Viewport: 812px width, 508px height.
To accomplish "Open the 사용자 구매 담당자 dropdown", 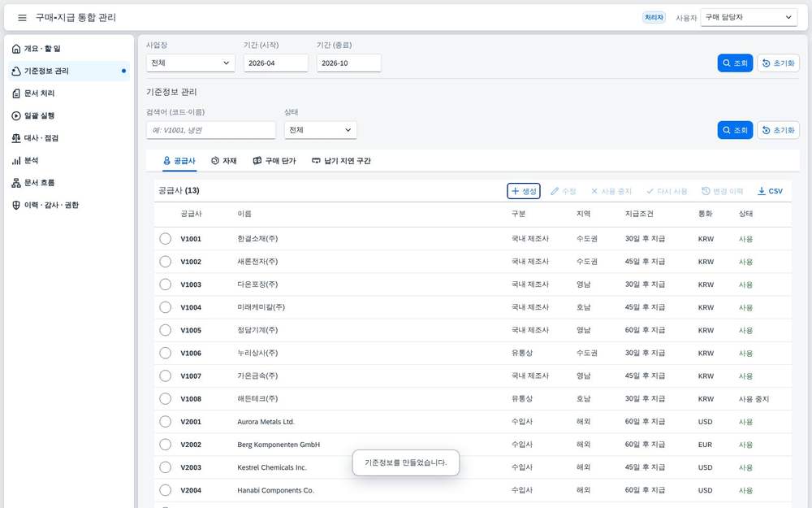I will point(749,17).
